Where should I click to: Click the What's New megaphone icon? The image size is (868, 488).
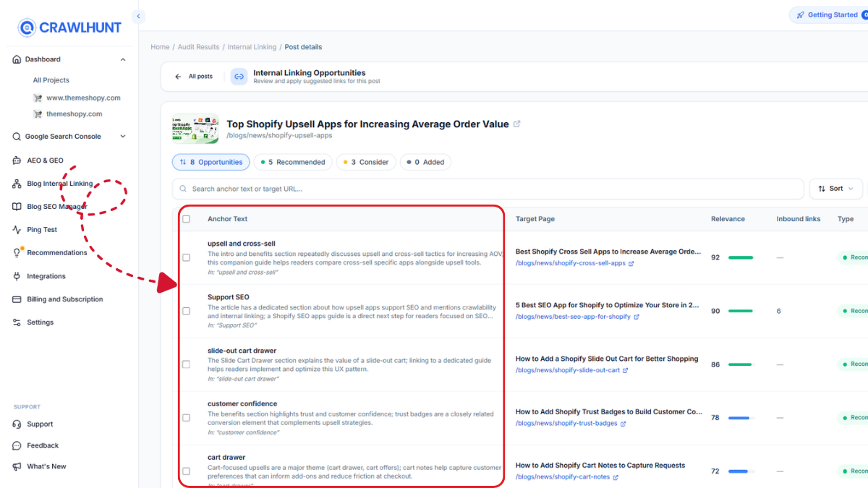(x=17, y=466)
